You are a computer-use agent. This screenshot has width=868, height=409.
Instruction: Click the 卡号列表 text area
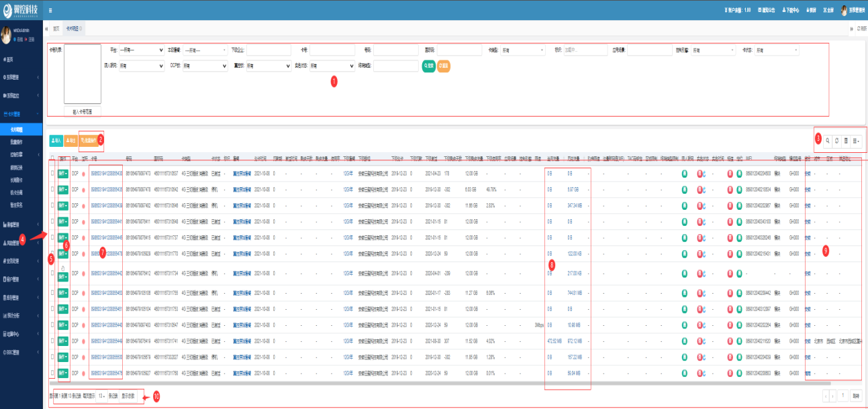(x=82, y=74)
